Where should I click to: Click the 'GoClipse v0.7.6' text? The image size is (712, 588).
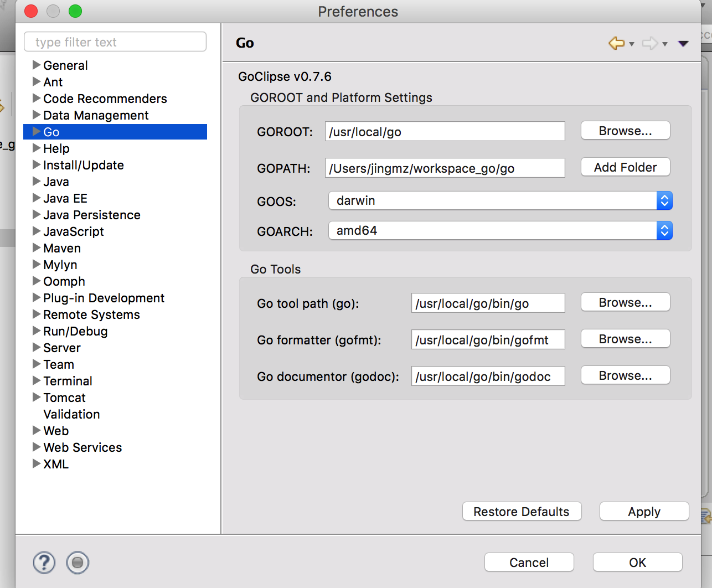click(x=285, y=76)
